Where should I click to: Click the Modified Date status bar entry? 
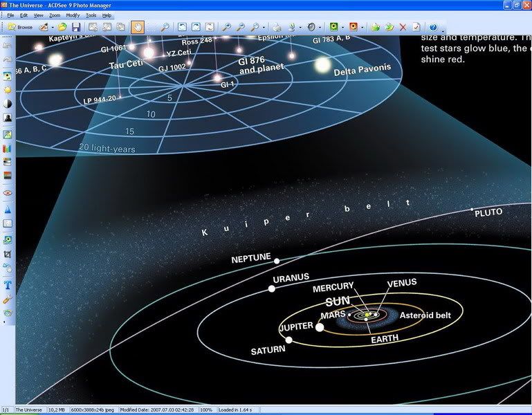[x=157, y=410]
